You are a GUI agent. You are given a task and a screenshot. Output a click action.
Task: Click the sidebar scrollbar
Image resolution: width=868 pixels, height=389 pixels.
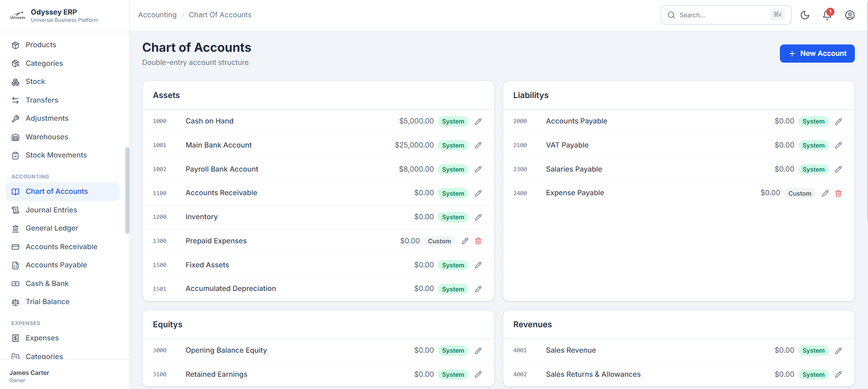pyautogui.click(x=127, y=190)
